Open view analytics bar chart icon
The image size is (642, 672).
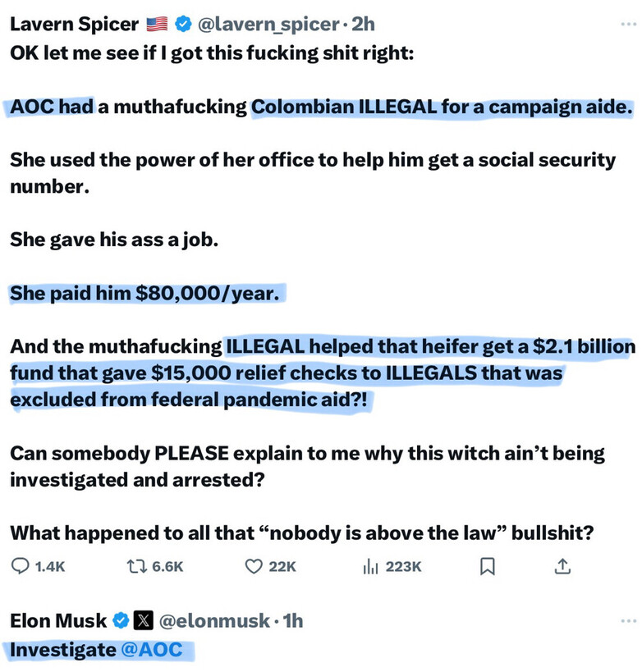pos(369,566)
